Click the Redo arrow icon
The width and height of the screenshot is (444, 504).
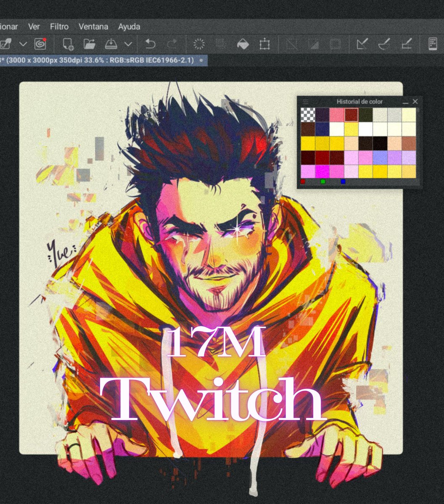pyautogui.click(x=172, y=44)
